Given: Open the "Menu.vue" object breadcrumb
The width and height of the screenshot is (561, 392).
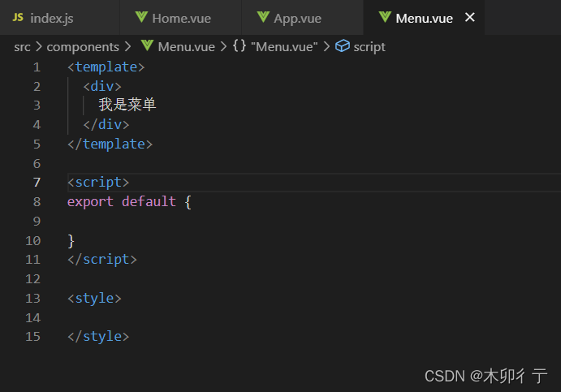Looking at the screenshot, I should coord(284,46).
